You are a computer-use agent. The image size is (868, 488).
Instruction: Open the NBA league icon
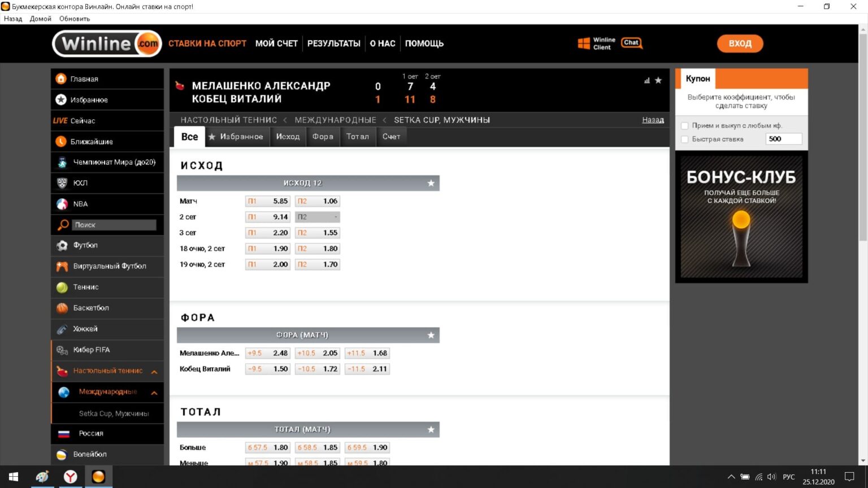(x=62, y=204)
